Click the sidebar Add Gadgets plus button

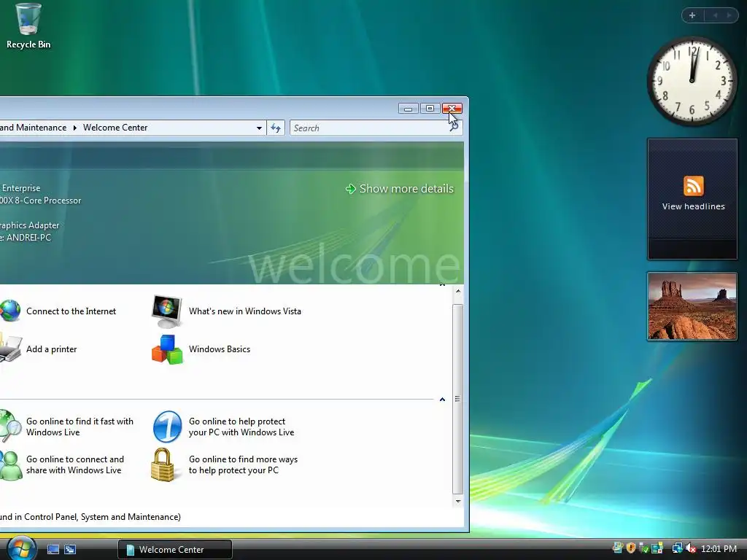692,16
